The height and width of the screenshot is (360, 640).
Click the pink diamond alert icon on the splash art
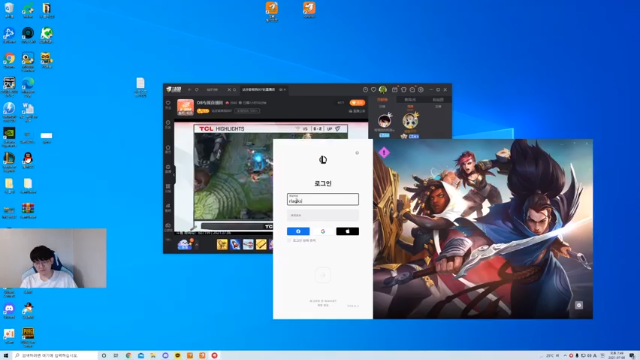pyautogui.click(x=384, y=153)
